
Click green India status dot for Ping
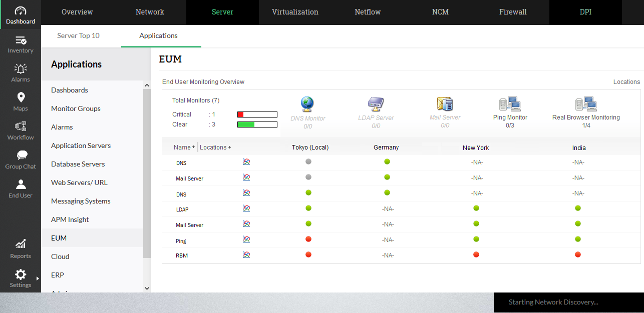tap(578, 239)
